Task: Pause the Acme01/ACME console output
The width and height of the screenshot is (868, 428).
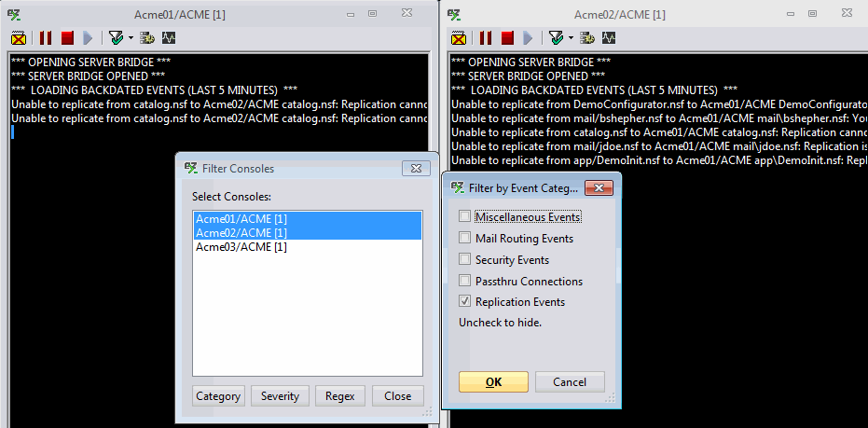Action: [45, 38]
